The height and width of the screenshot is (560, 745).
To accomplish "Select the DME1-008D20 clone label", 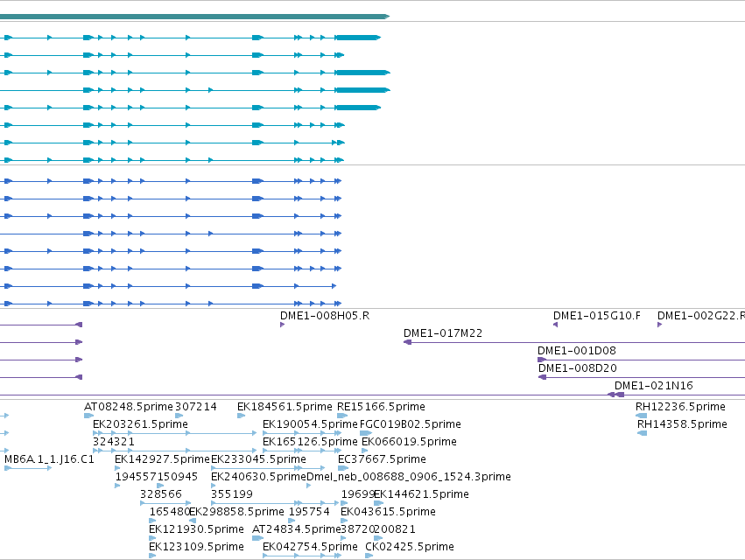I will 577,368.
